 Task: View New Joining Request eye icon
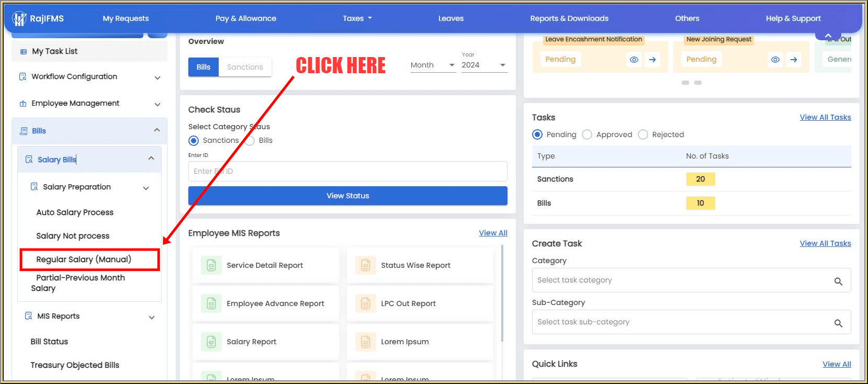pyautogui.click(x=775, y=60)
